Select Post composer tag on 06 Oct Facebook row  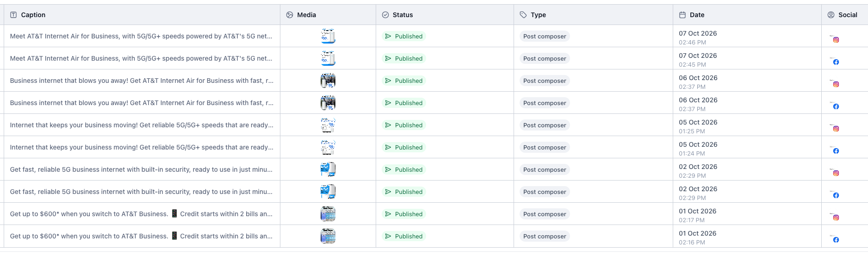pyautogui.click(x=545, y=103)
